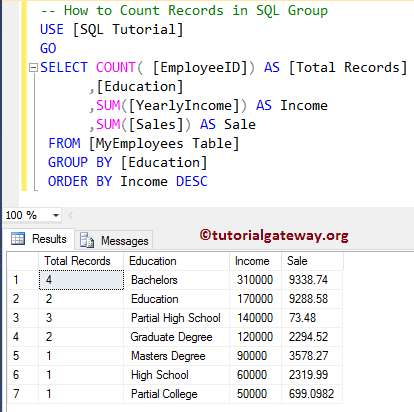This screenshot has height=412, width=414.
Task: Select the Education column header
Action: [x=177, y=261]
